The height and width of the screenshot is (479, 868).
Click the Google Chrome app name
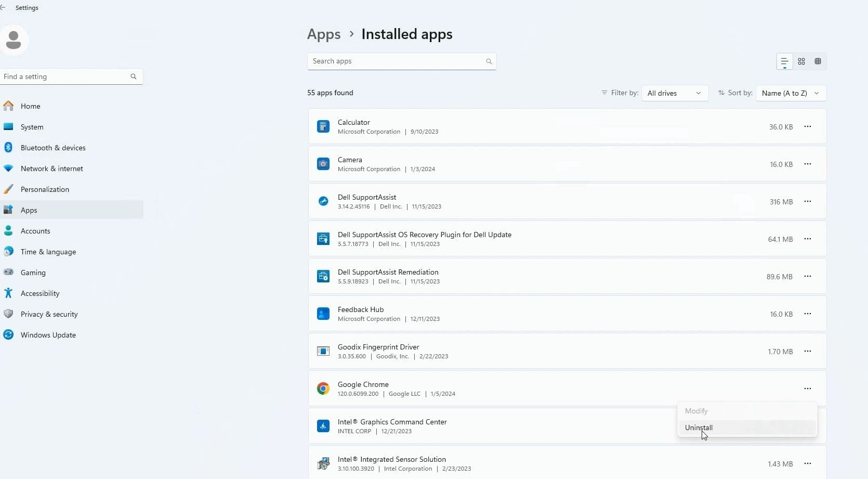click(x=363, y=384)
